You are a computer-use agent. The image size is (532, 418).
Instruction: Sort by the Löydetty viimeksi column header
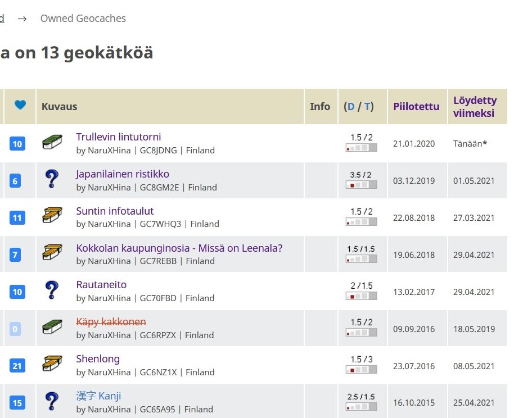[475, 107]
